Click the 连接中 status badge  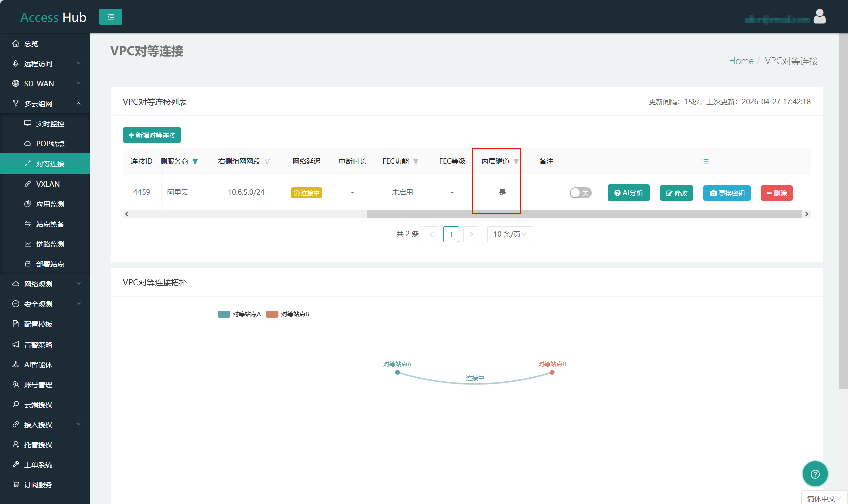pyautogui.click(x=306, y=193)
